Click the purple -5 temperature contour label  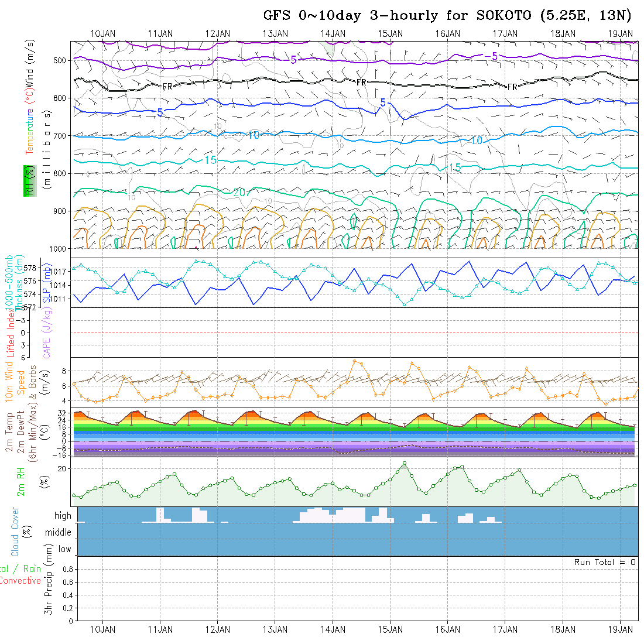pos(491,56)
